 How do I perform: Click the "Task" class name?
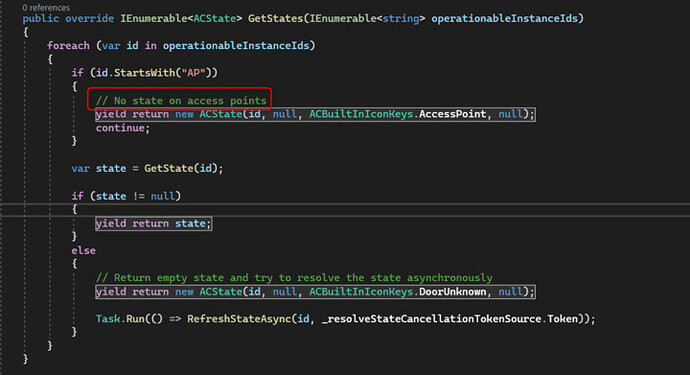point(108,319)
